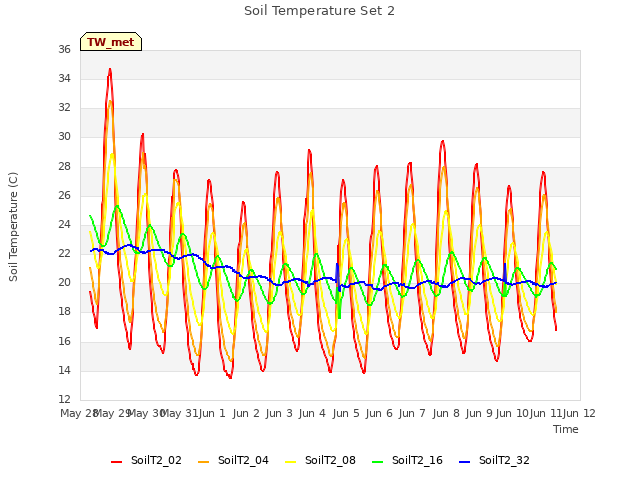640x480 pixels.
Task: Click the 12 y-axis tick label
Action: (x=64, y=399)
